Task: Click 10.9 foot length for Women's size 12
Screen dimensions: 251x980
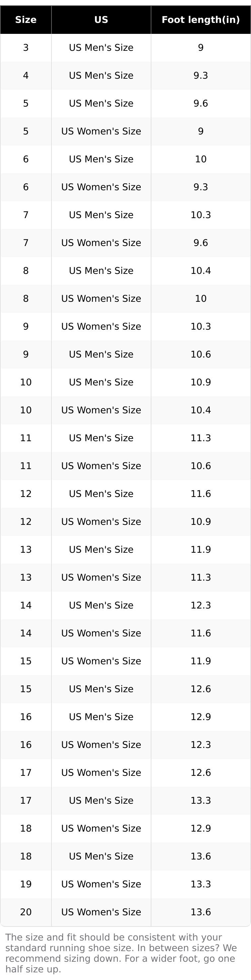Action: (x=201, y=522)
